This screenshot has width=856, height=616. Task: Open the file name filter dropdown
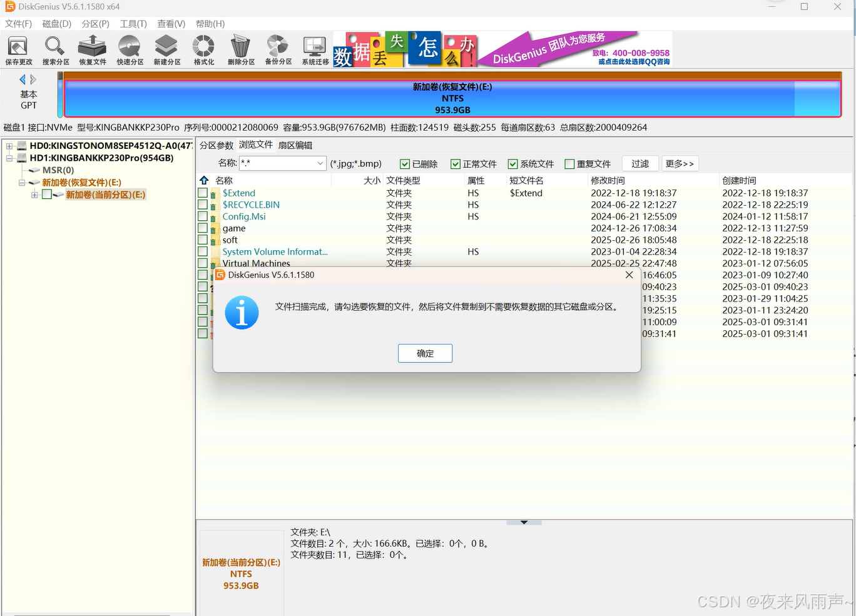pos(320,163)
